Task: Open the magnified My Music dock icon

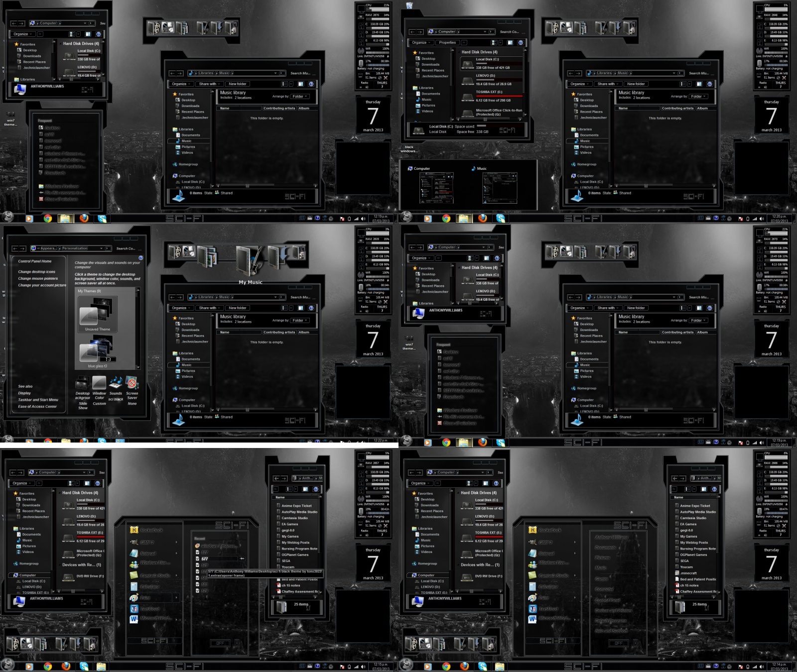Action: point(250,260)
